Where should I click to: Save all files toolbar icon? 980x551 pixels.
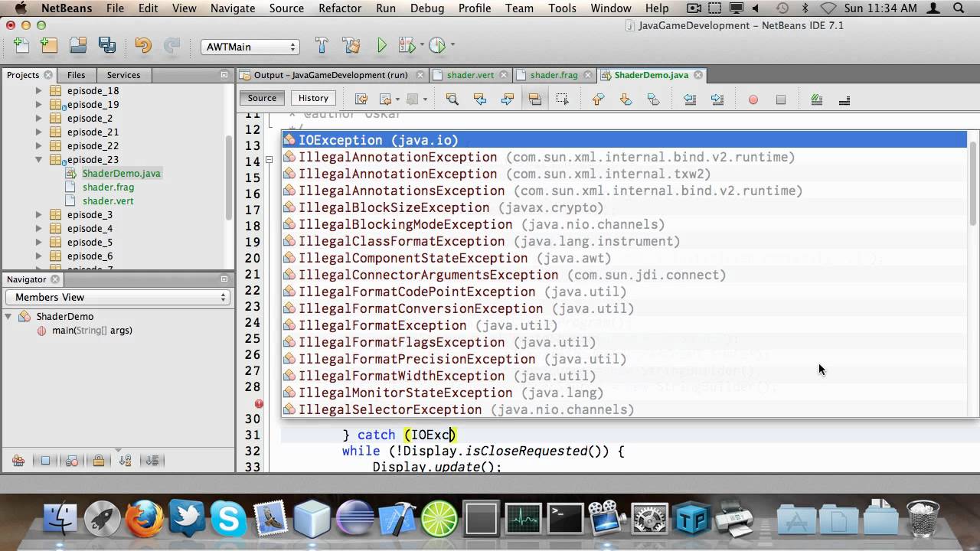(106, 46)
